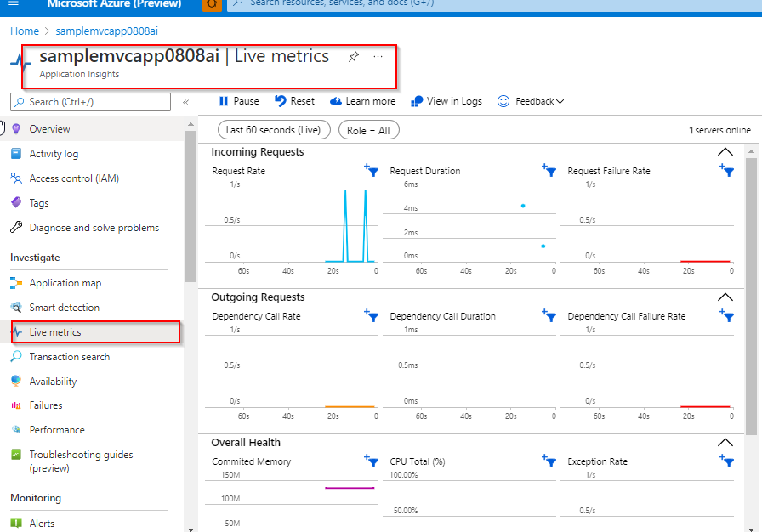Click the metrics pane scrollbar thumb
Image resolution: width=762 pixels, height=532 pixels.
click(x=751, y=297)
